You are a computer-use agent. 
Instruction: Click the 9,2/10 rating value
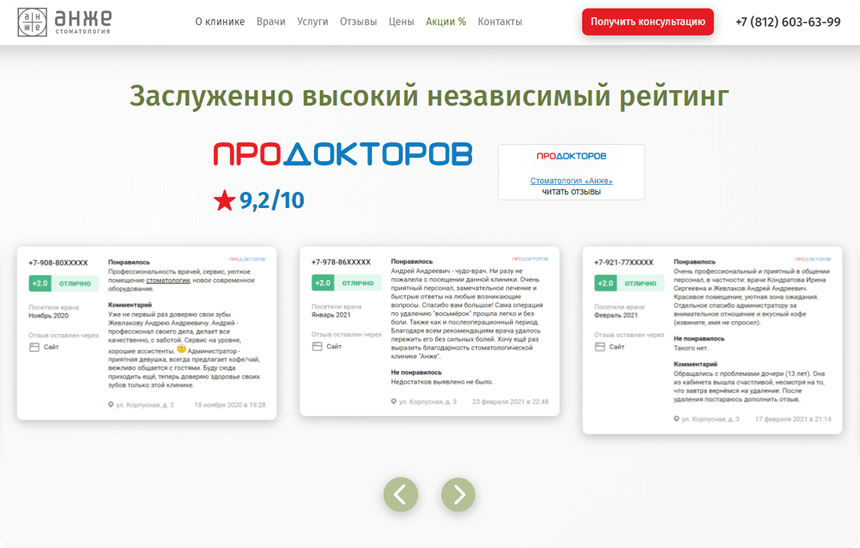click(x=272, y=200)
